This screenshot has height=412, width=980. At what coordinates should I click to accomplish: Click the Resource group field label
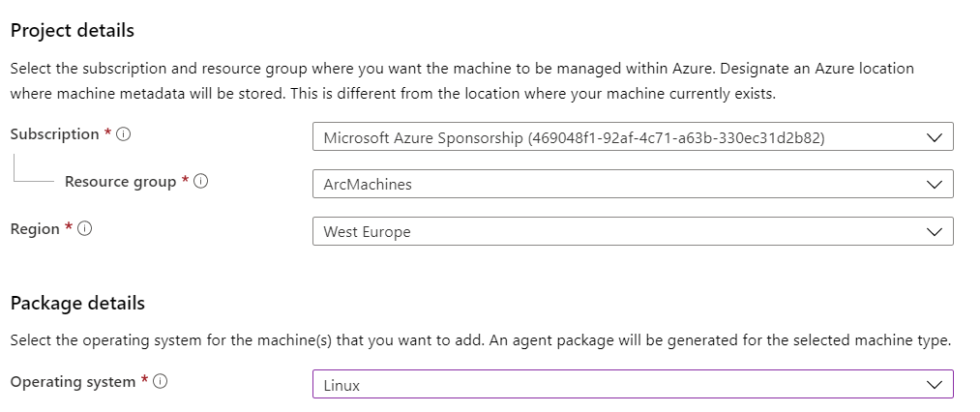tap(121, 182)
